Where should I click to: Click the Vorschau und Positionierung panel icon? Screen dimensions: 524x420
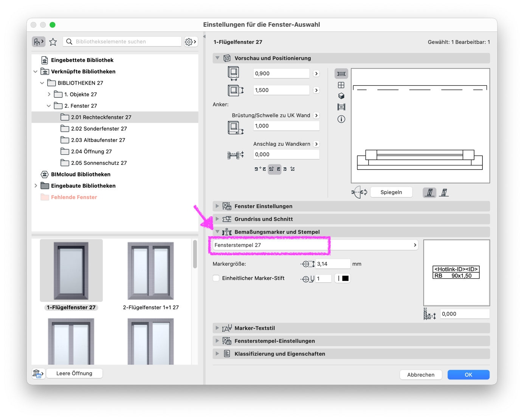pyautogui.click(x=227, y=58)
